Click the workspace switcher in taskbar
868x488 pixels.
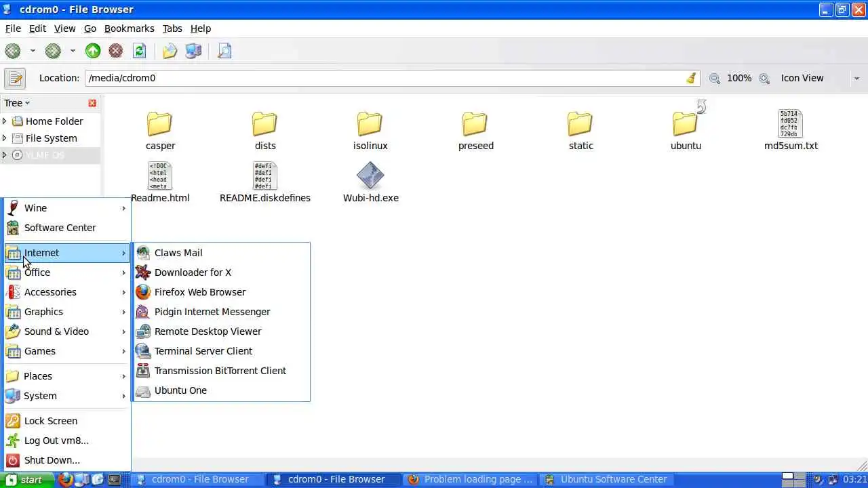[793, 479]
